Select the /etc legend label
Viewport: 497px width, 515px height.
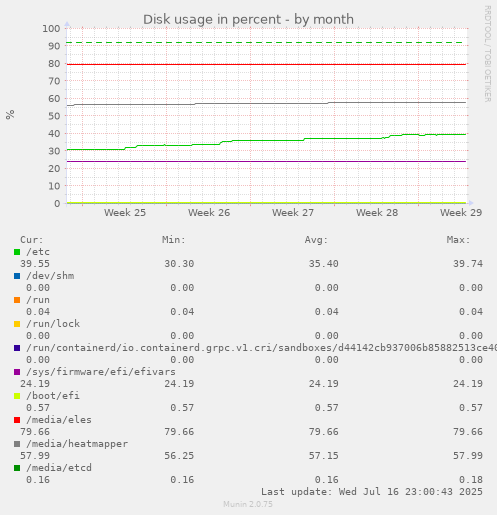[x=38, y=252]
